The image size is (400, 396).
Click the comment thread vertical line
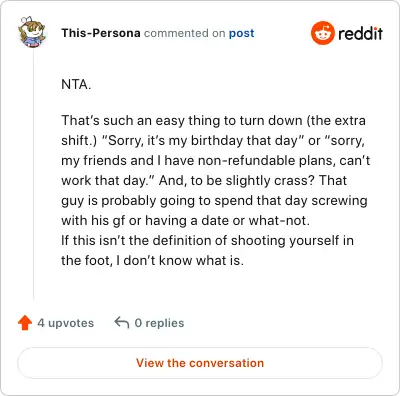33,175
